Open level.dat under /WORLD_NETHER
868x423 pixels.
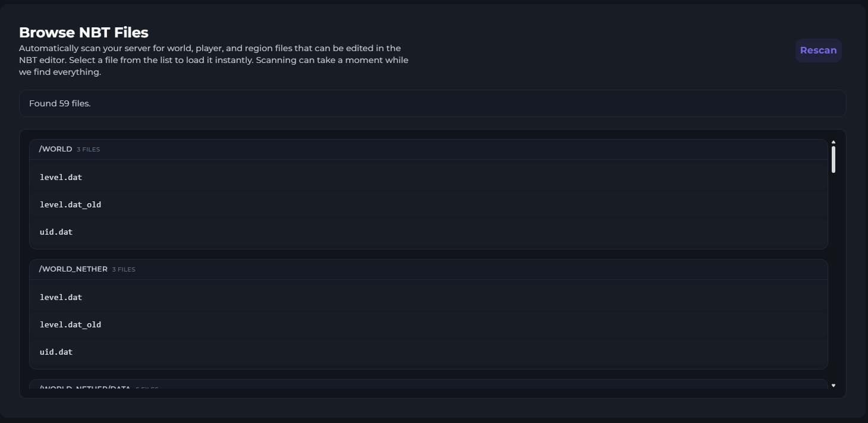[61, 297]
